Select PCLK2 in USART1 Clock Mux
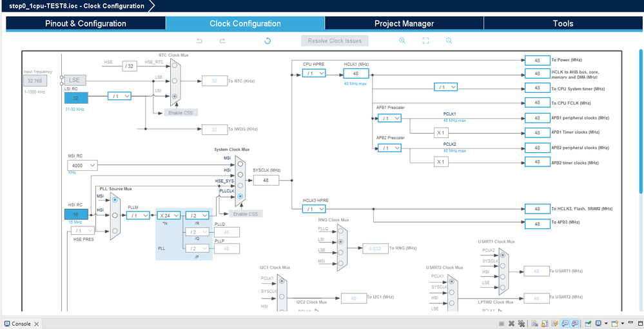 (502, 255)
